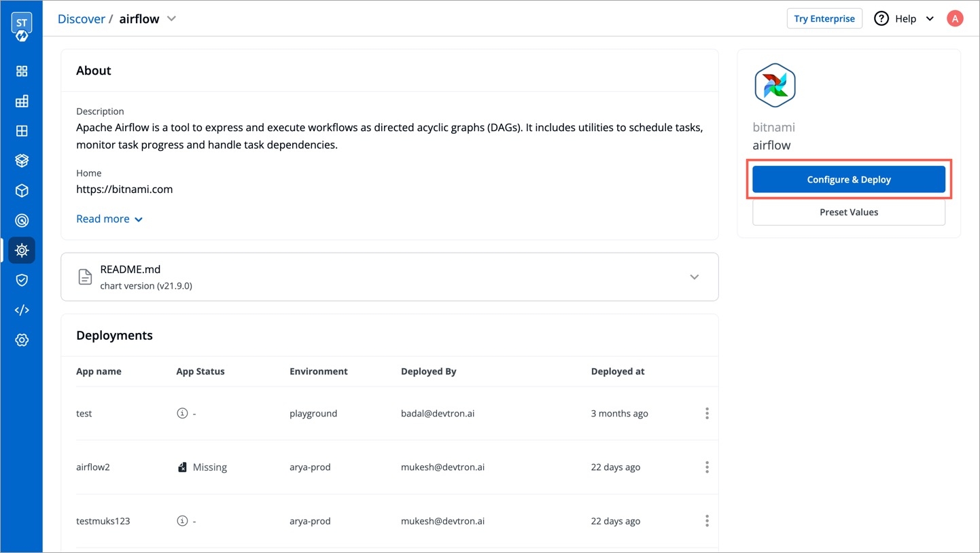Click the Devtron ST logo in sidebar

tap(22, 27)
